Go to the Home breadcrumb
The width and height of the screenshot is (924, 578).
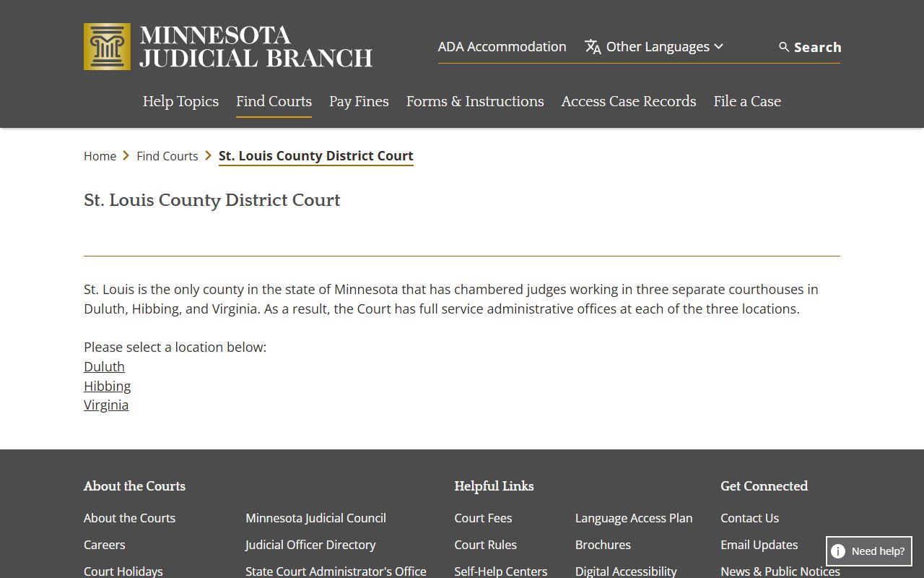[100, 156]
